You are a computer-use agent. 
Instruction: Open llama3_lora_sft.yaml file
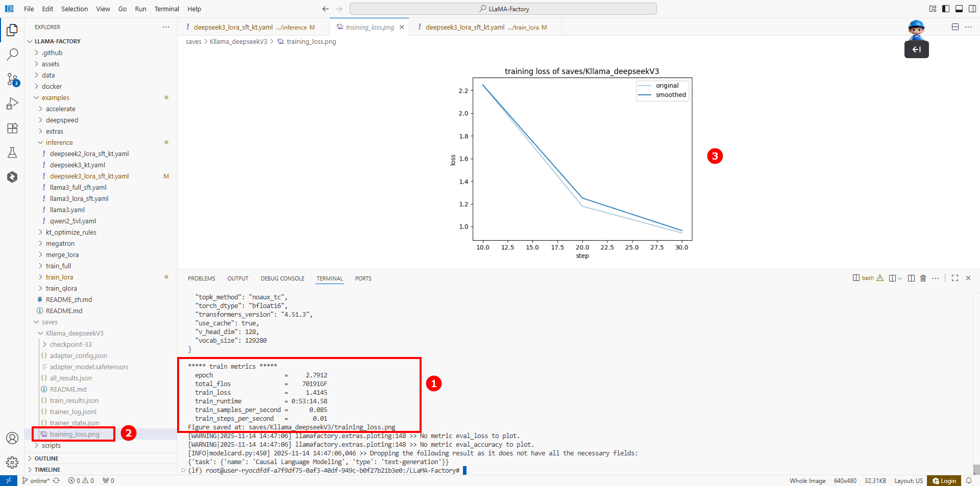pyautogui.click(x=79, y=199)
